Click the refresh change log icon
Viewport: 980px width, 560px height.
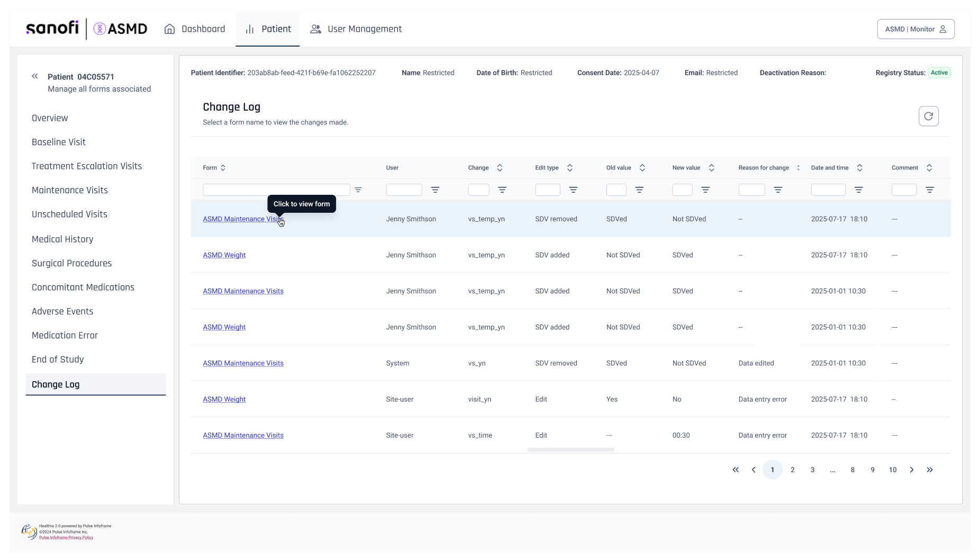click(928, 116)
